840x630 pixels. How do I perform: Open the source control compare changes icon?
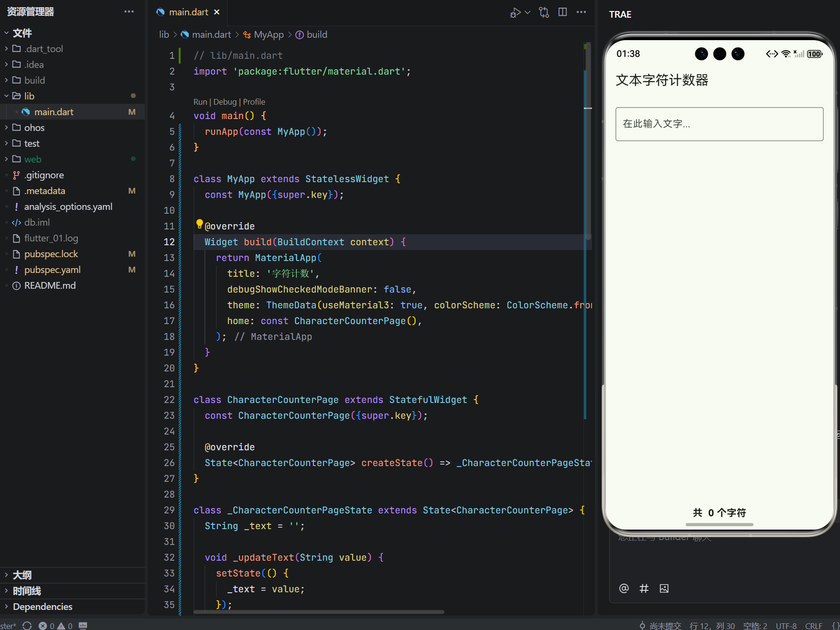(x=544, y=12)
